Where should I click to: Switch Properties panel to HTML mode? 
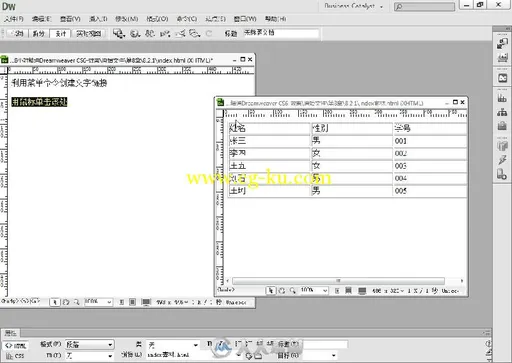[16, 345]
